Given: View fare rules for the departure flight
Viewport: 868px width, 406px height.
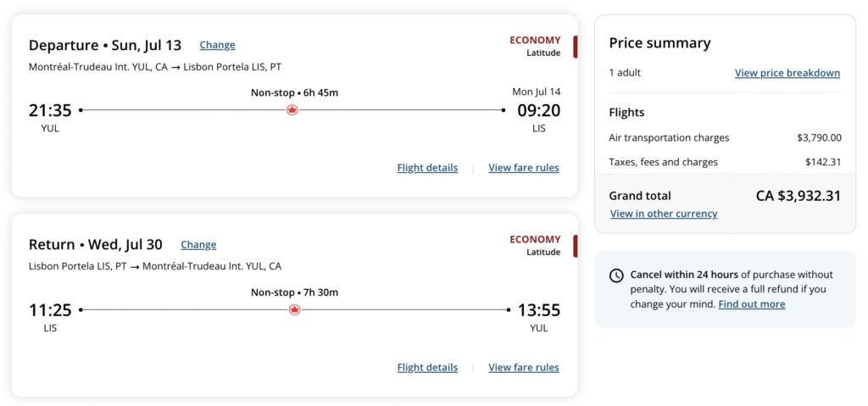Looking at the screenshot, I should (x=523, y=168).
